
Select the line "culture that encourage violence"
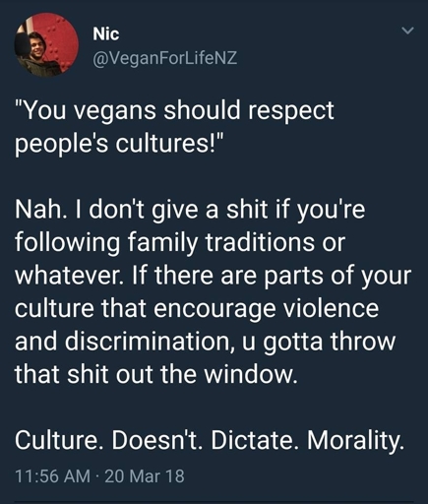[197, 308]
